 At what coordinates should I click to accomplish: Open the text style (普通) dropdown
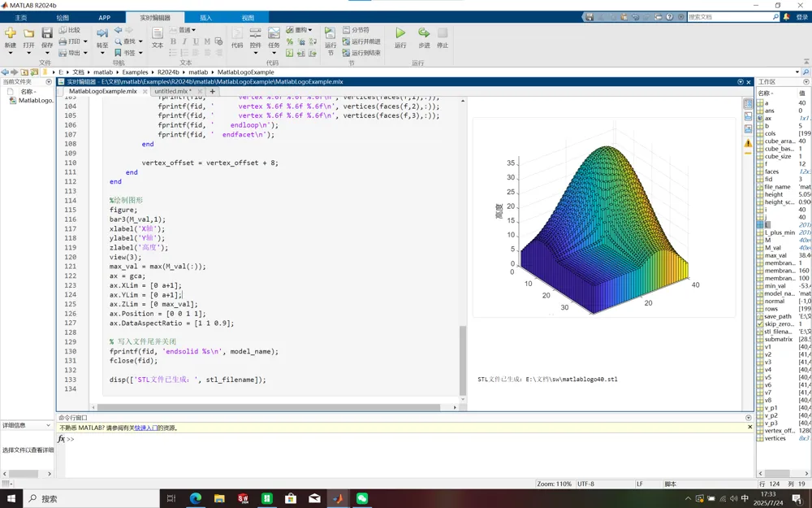pyautogui.click(x=187, y=30)
